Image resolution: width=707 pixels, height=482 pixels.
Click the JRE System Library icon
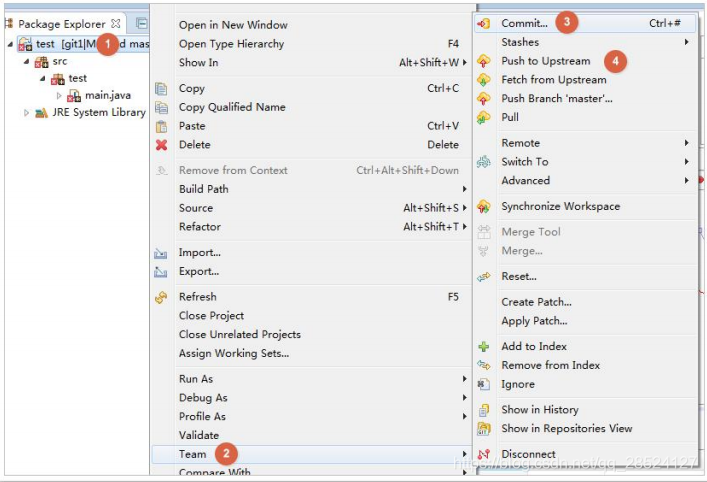[41, 113]
